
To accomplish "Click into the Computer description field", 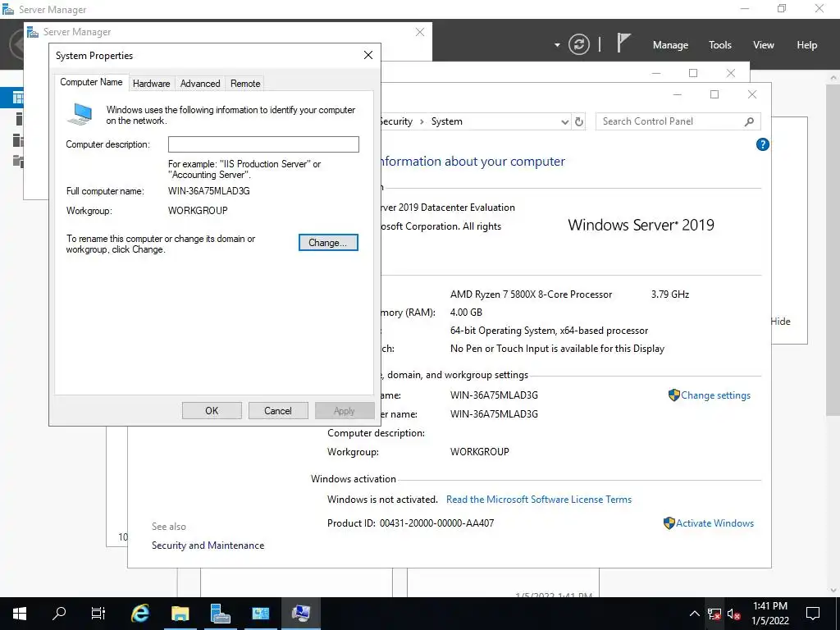I will pos(263,144).
